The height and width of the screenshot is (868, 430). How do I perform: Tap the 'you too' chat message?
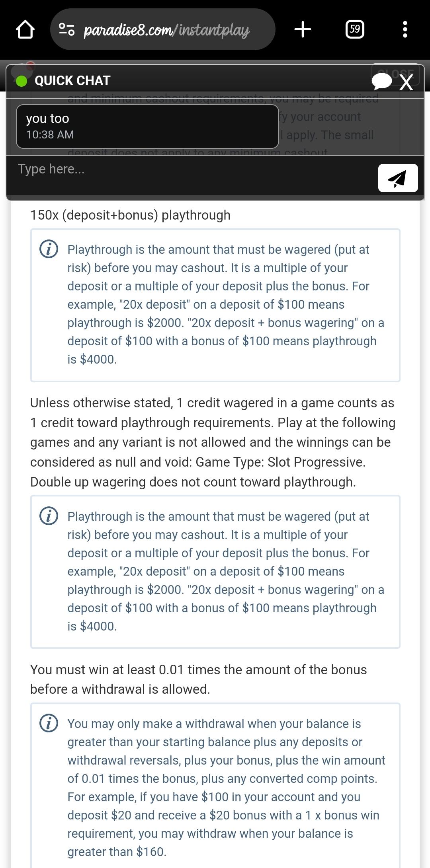pos(147,126)
